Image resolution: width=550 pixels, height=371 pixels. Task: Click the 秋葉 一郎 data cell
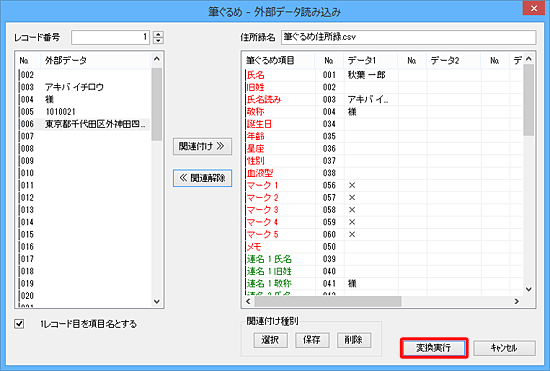pyautogui.click(x=371, y=75)
